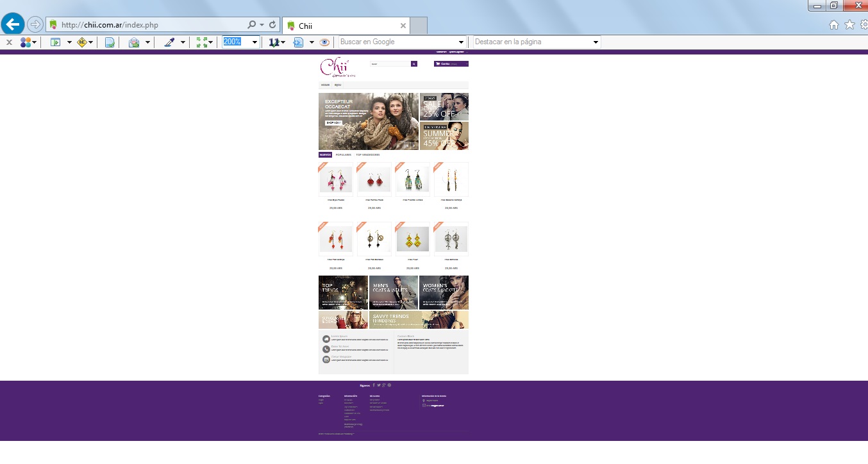Open a new tab with the blank tab button
The image size is (868, 464).
pyautogui.click(x=419, y=26)
